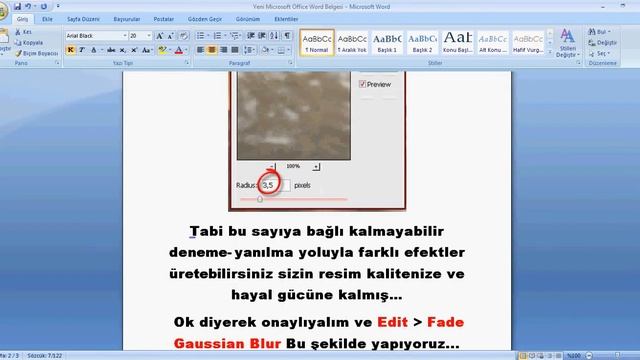The image size is (640, 360).
Task: Select the Biçim Boyacısı format painter
Action: tap(36, 53)
